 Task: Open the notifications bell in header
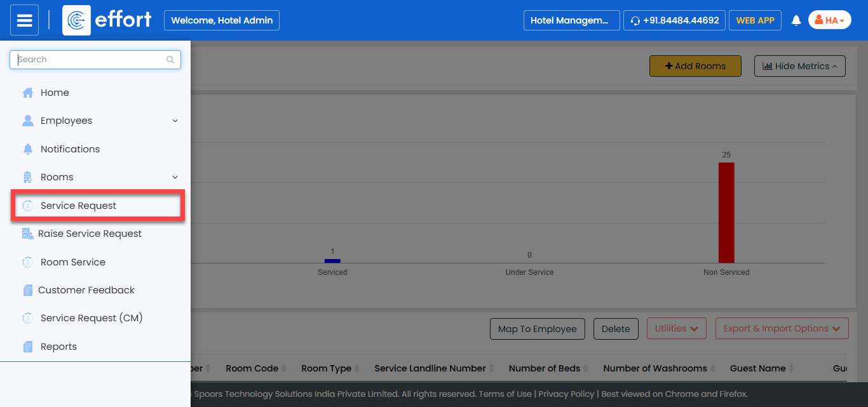(x=796, y=20)
